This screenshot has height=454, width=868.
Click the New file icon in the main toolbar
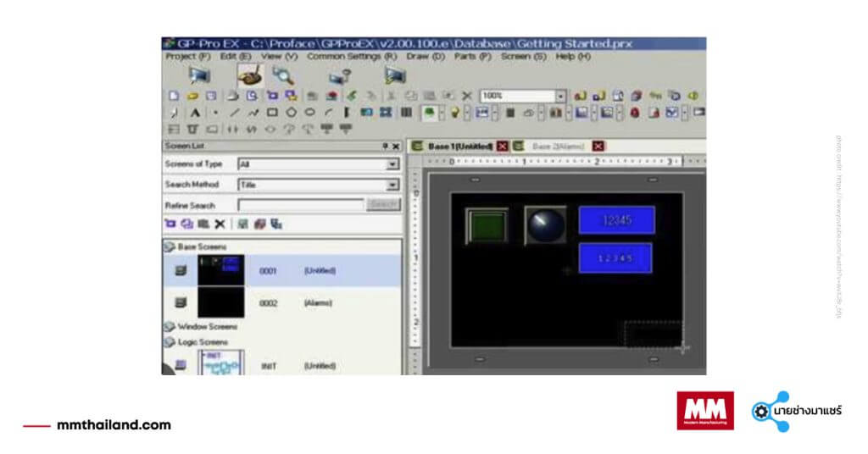[x=172, y=96]
